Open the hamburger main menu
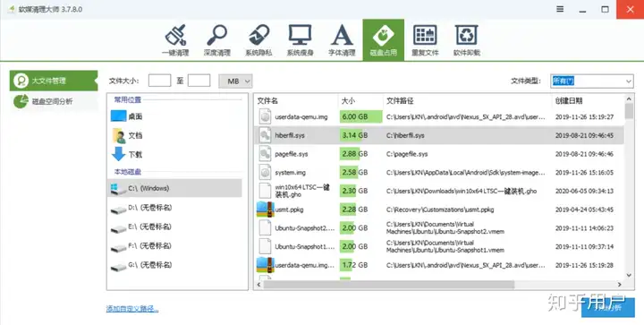 click(560, 9)
